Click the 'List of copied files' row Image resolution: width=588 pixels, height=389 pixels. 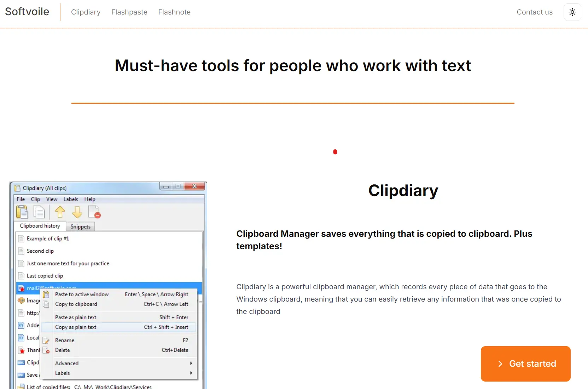110,387
